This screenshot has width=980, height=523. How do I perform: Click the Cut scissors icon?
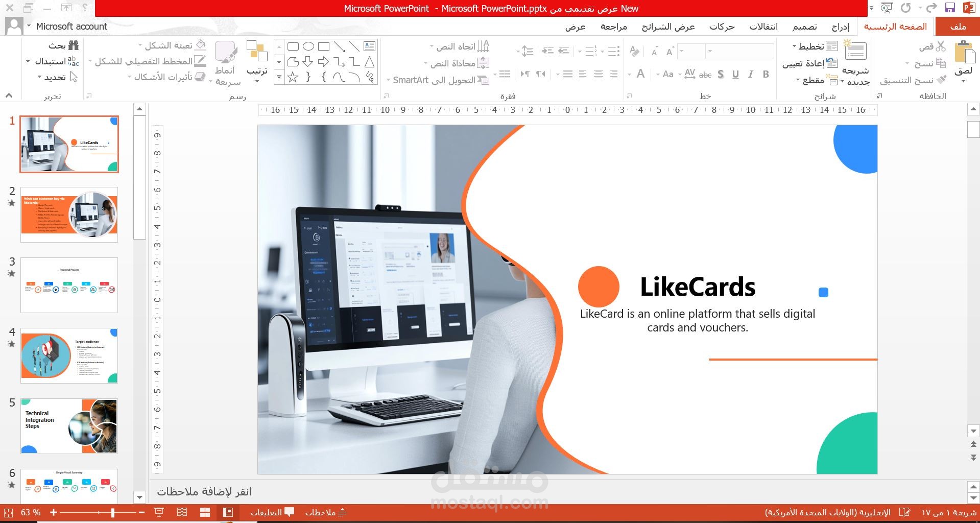pos(941,46)
